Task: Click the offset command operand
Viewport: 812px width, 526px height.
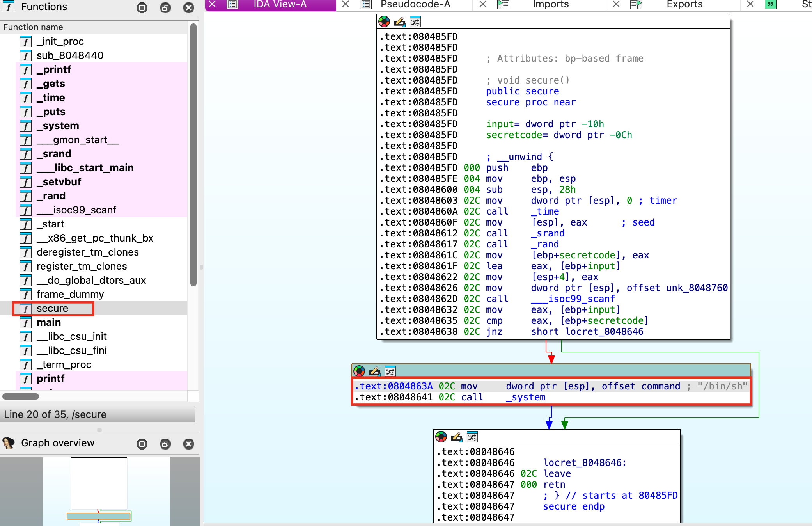Action: pos(641,386)
